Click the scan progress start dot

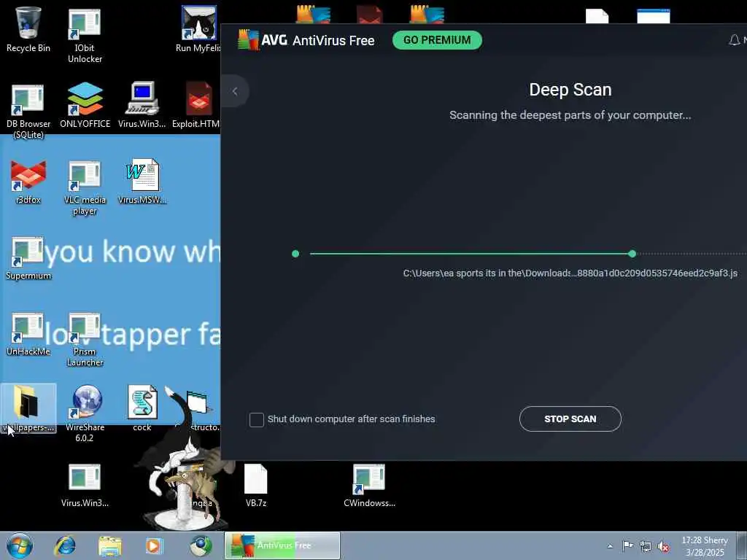(x=295, y=254)
